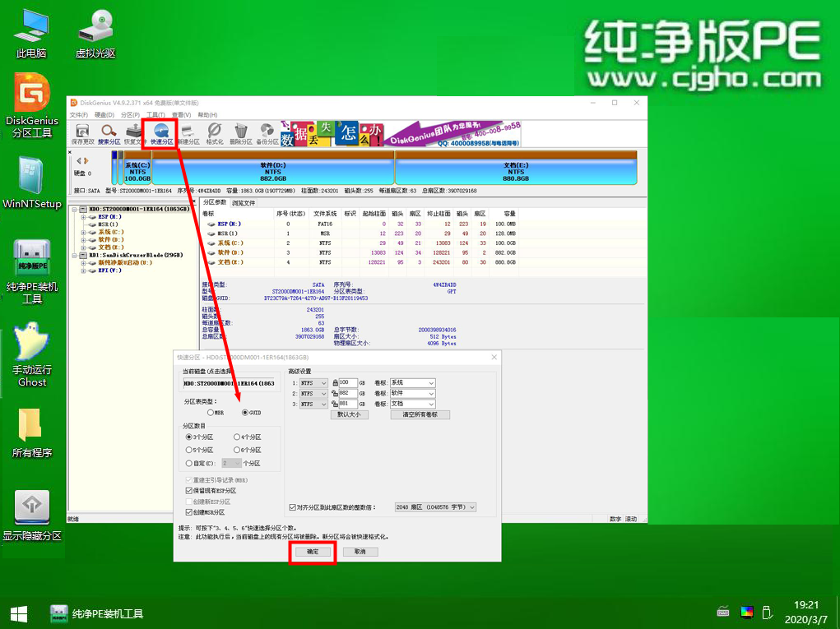This screenshot has height=629, width=840.
Task: Toggle 创建MSR分区 checkbox
Action: [x=188, y=513]
